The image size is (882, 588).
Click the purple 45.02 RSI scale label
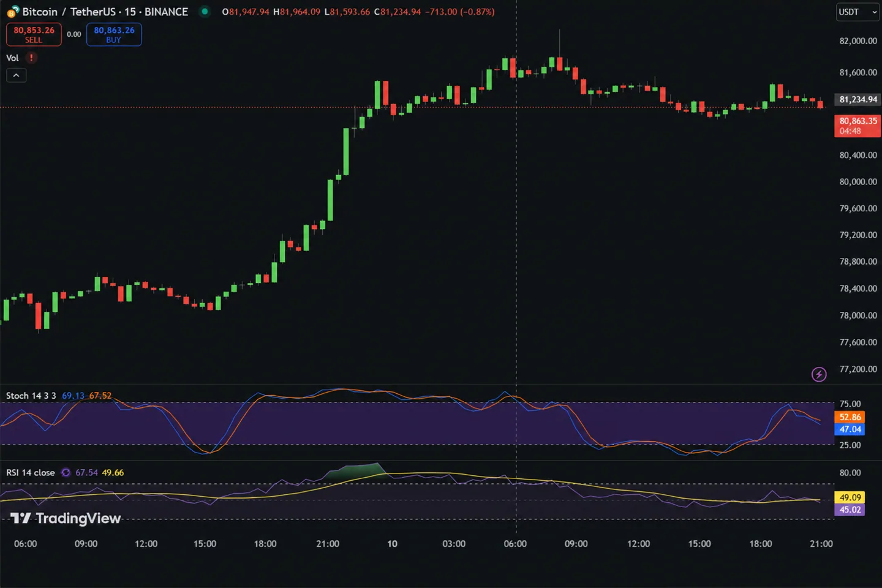(x=850, y=510)
